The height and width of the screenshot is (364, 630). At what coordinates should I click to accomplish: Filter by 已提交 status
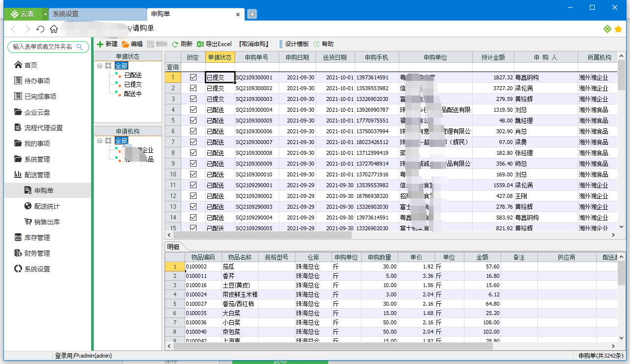(x=133, y=84)
